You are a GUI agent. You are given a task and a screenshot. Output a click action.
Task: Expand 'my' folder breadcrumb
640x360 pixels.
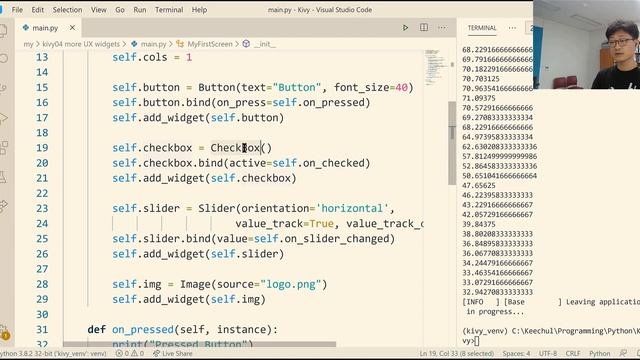[x=28, y=44]
